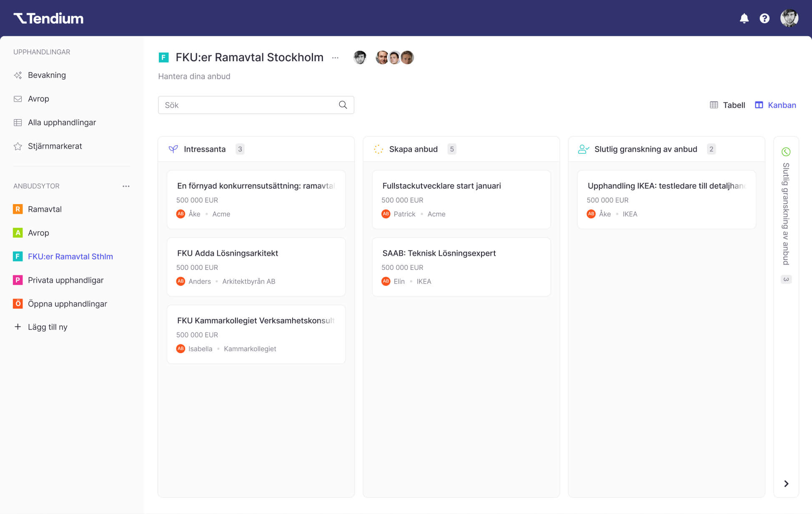812x514 pixels.
Task: Open the options menu next to ANBUDSYTOR
Action: click(126, 186)
